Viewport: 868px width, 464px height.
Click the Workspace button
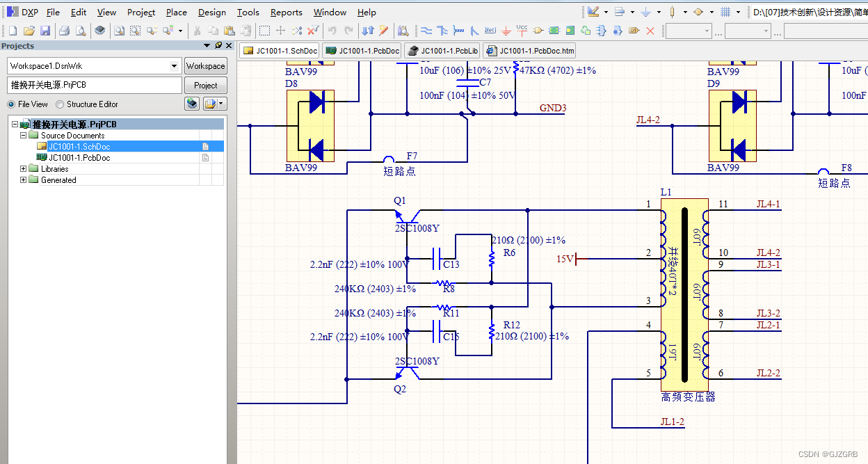click(205, 65)
